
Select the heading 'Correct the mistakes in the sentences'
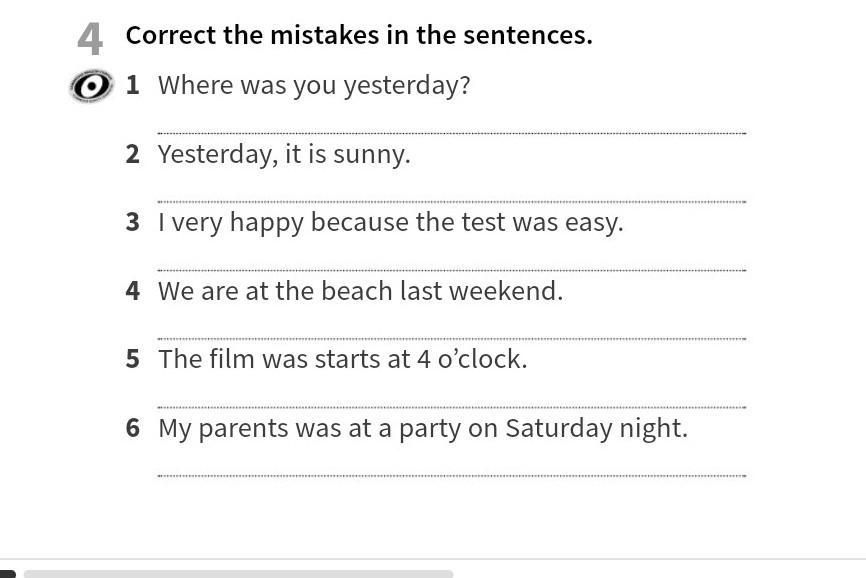coord(359,35)
